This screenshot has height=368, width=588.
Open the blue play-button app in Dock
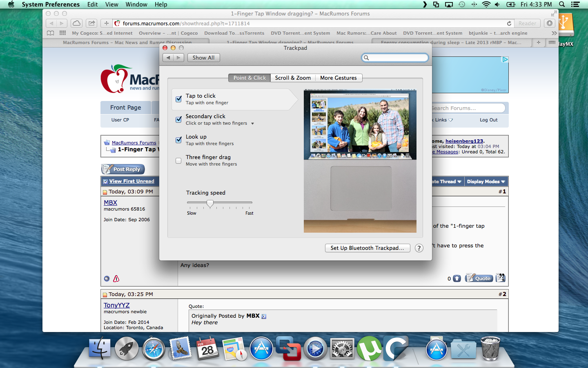315,349
